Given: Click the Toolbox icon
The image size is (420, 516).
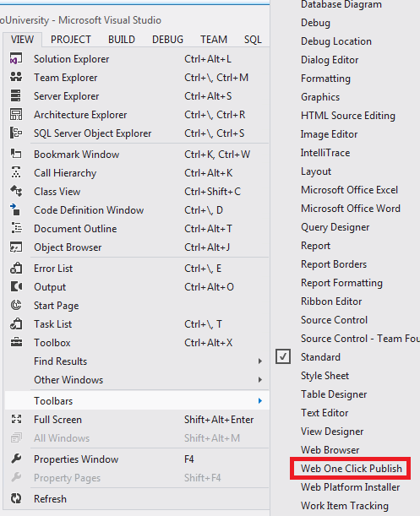Looking at the screenshot, I should point(16,342).
